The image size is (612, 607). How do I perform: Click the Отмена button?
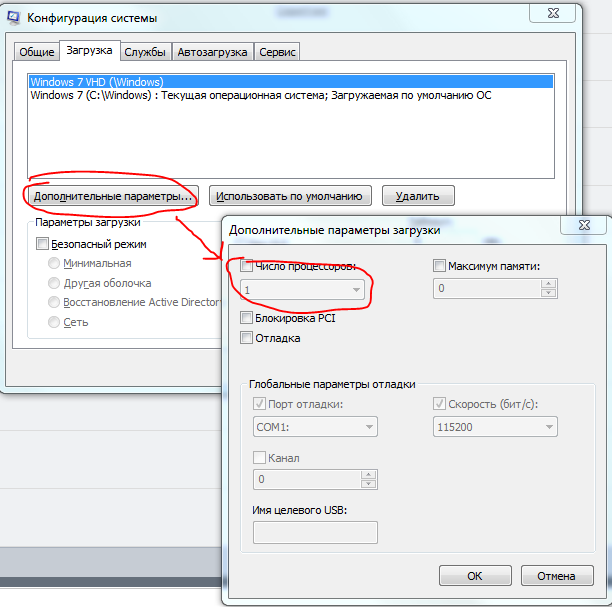point(557,576)
